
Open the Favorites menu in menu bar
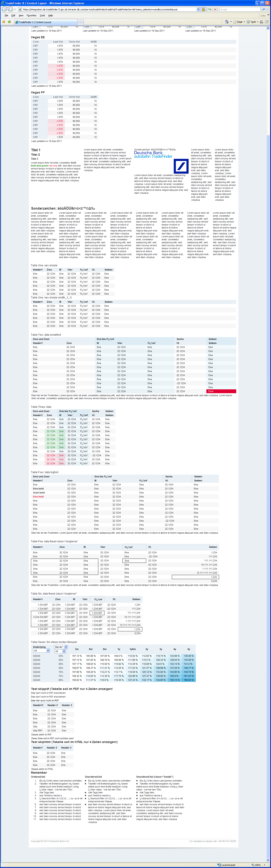tap(31, 15)
